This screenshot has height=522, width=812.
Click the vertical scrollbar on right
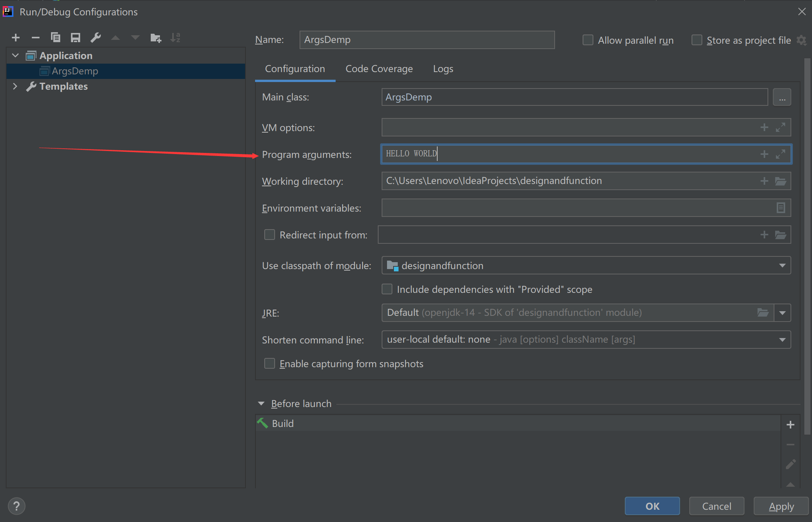807,245
